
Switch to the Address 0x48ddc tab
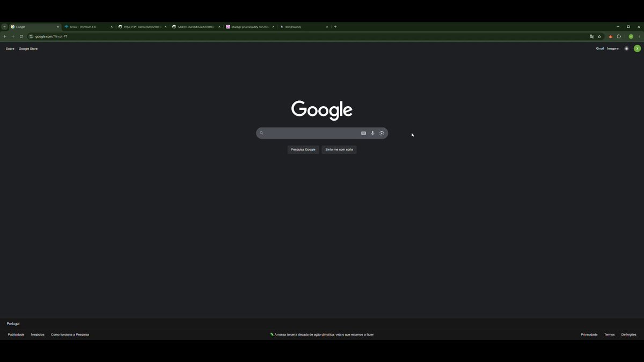tap(196, 26)
